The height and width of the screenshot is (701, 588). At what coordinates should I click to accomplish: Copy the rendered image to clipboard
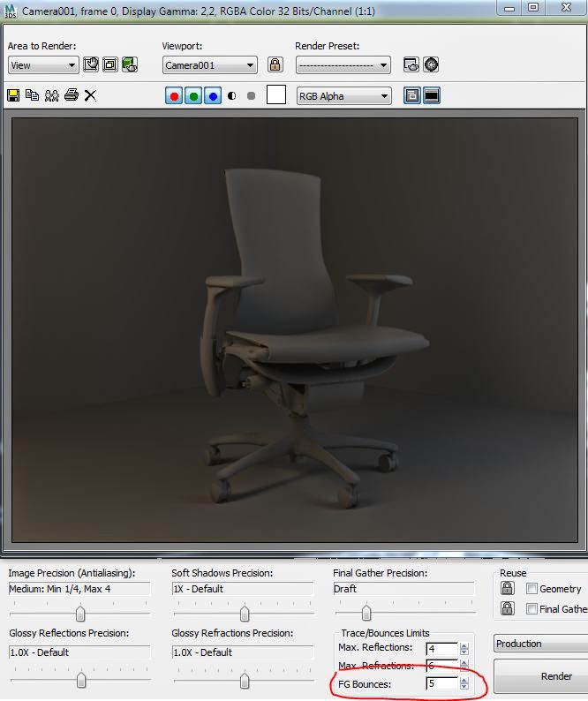pyautogui.click(x=32, y=95)
